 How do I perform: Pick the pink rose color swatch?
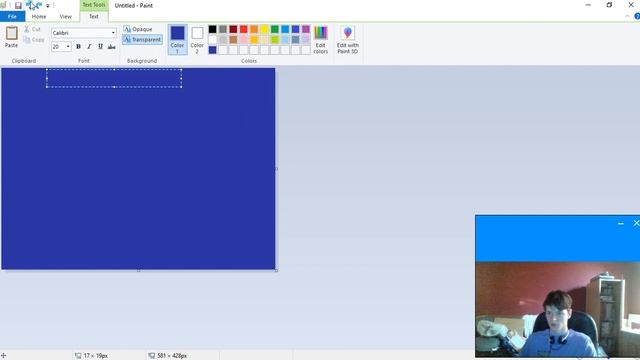click(244, 40)
